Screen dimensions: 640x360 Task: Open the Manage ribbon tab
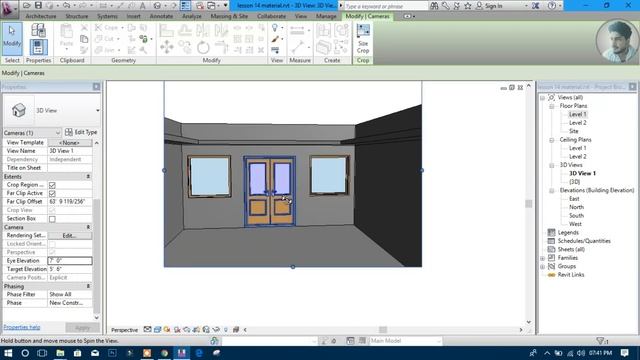point(326,16)
